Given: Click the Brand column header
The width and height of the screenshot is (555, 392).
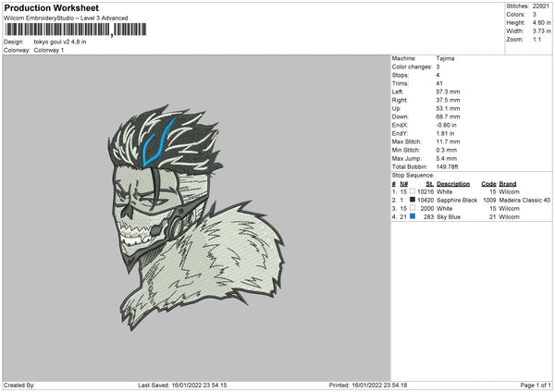Looking at the screenshot, I should (x=508, y=184).
